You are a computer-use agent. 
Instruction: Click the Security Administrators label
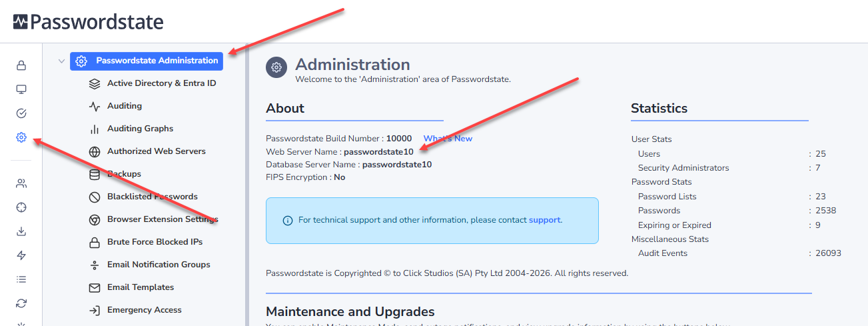click(683, 168)
